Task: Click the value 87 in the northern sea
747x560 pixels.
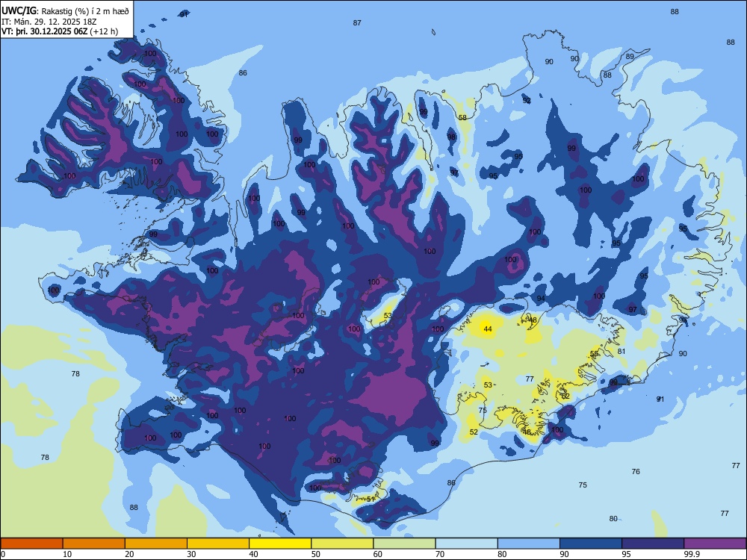Action: pos(357,23)
